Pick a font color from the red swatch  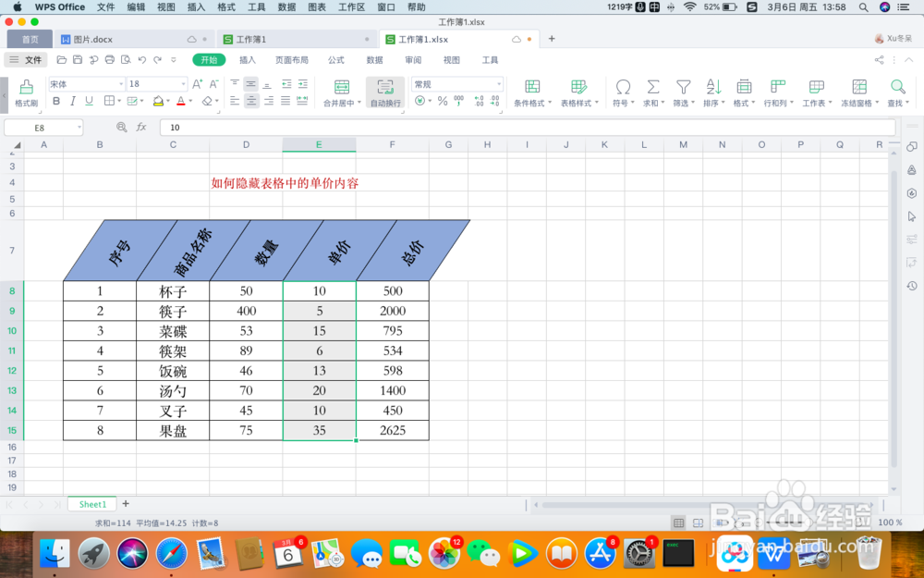179,101
